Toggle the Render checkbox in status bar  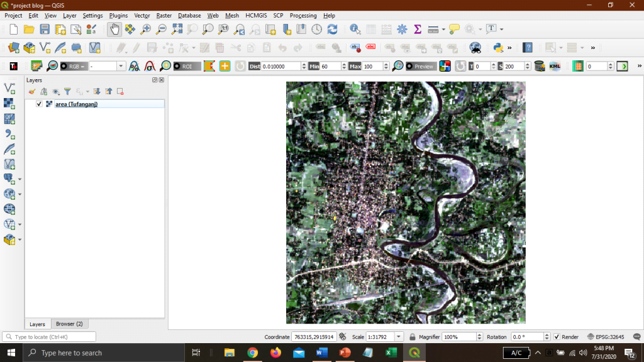(557, 337)
